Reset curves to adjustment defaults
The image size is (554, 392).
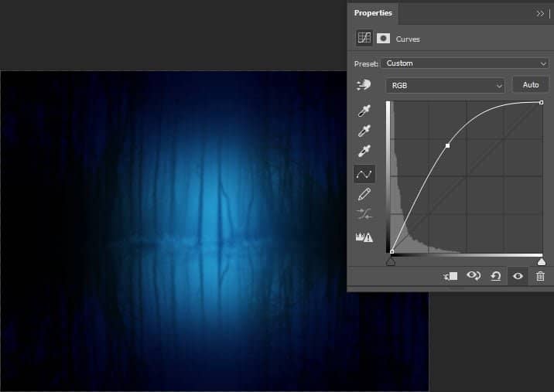click(495, 276)
